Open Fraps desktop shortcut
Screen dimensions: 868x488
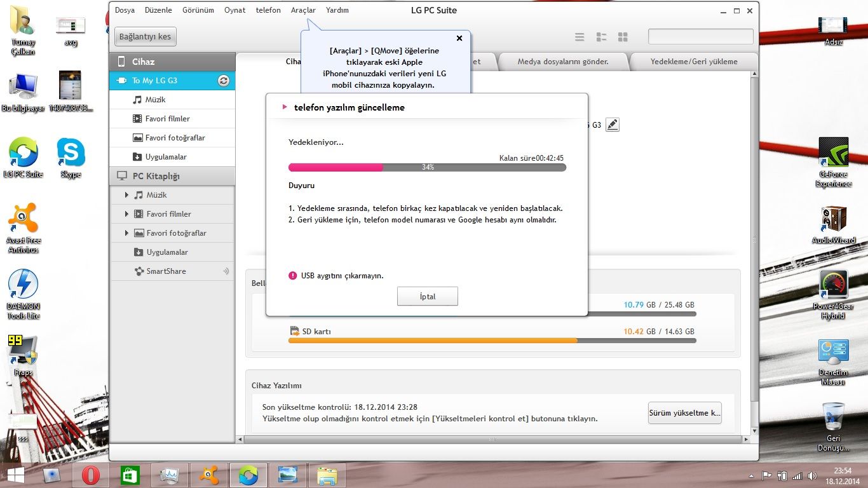24,356
